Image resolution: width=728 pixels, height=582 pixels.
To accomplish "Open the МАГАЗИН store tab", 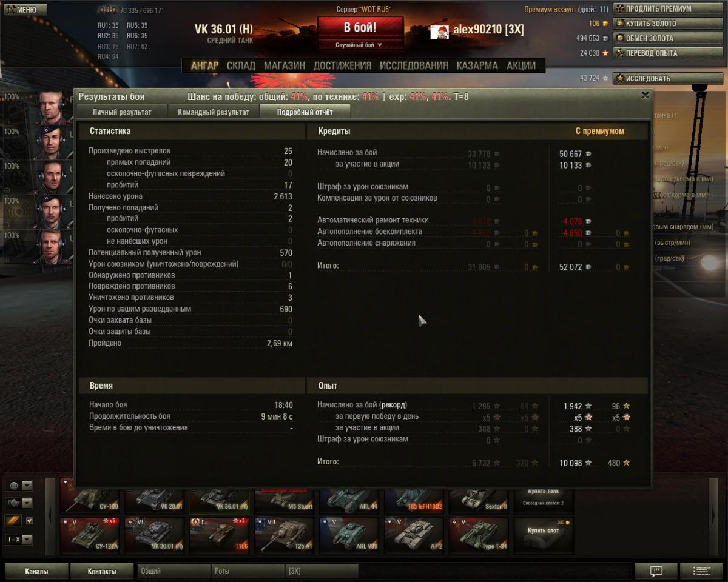I will [x=285, y=65].
